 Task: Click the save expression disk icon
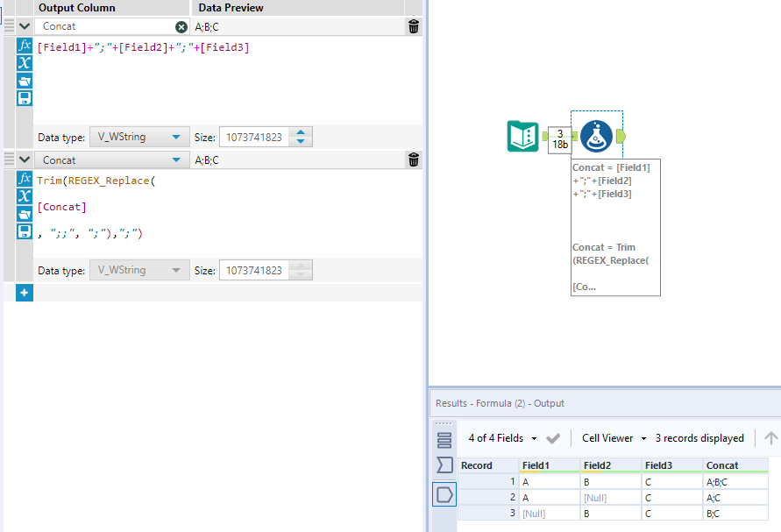(24, 97)
